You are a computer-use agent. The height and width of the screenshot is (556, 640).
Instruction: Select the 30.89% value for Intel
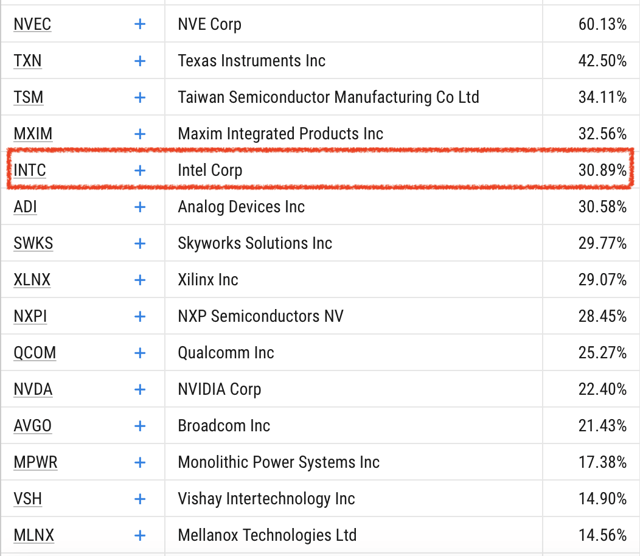click(x=602, y=170)
